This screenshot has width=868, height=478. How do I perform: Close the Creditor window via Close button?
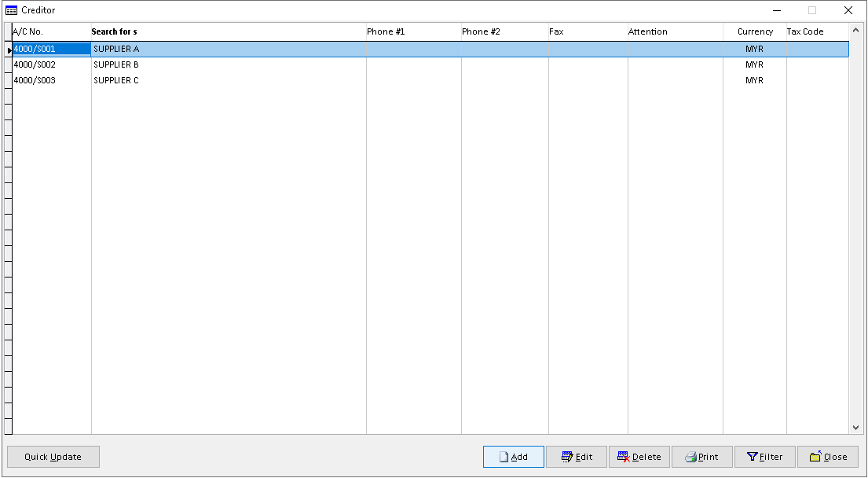tap(828, 457)
